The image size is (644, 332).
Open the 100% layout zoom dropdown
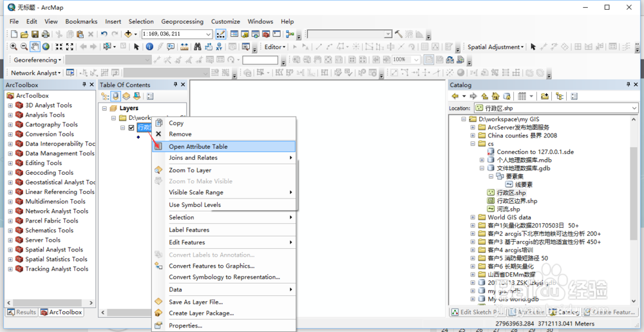417,59
